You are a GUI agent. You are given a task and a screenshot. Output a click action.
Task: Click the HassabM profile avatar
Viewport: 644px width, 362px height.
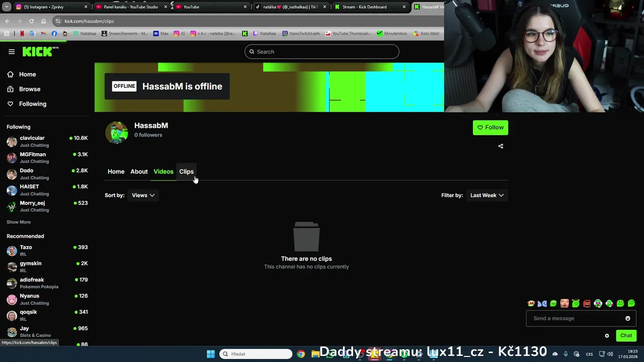pos(117,132)
